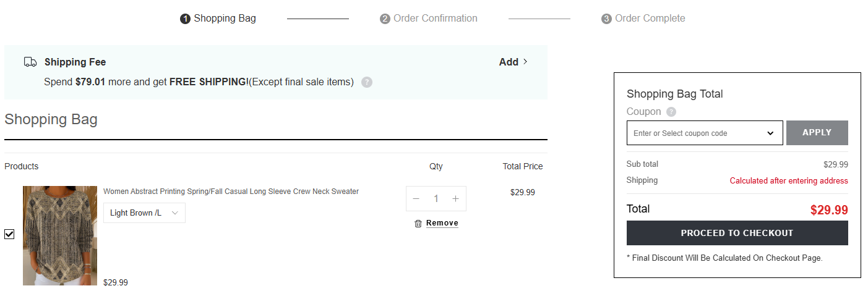Click the Remove link for the sweater
Viewport: 868px width, 291px height.
click(x=442, y=223)
